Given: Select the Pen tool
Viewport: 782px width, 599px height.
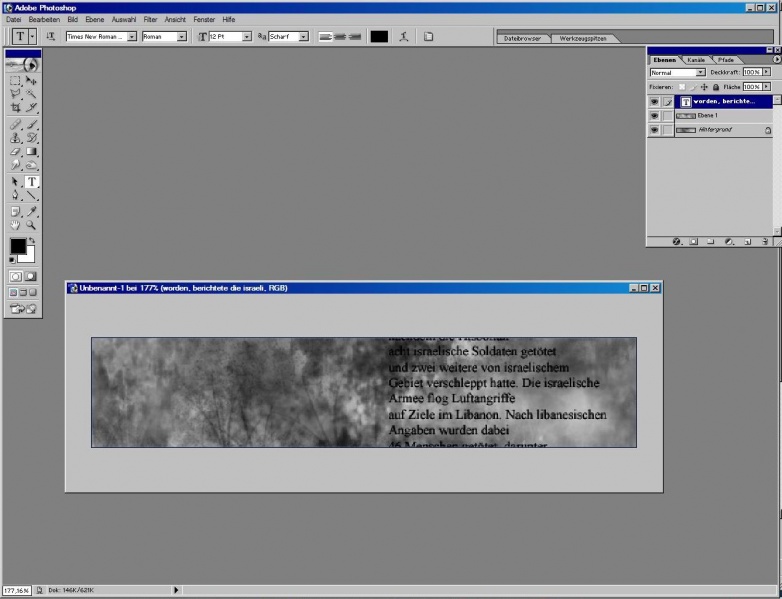Looking at the screenshot, I should click(x=15, y=196).
